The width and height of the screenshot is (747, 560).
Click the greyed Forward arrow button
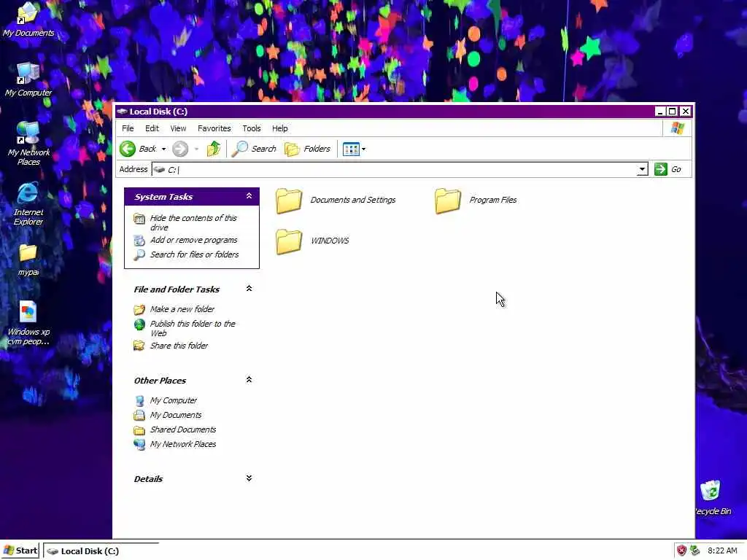[180, 149]
